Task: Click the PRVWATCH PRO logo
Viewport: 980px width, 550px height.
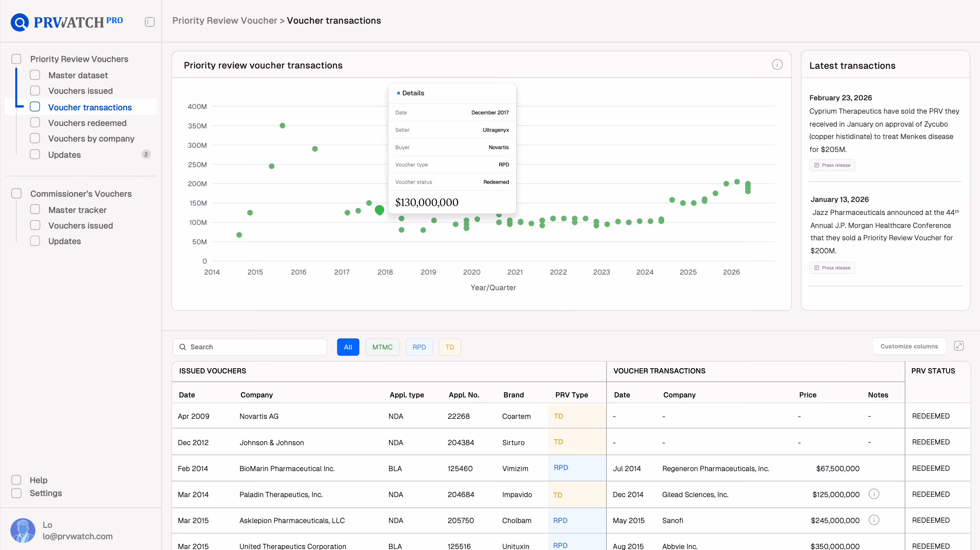Action: 67,22
